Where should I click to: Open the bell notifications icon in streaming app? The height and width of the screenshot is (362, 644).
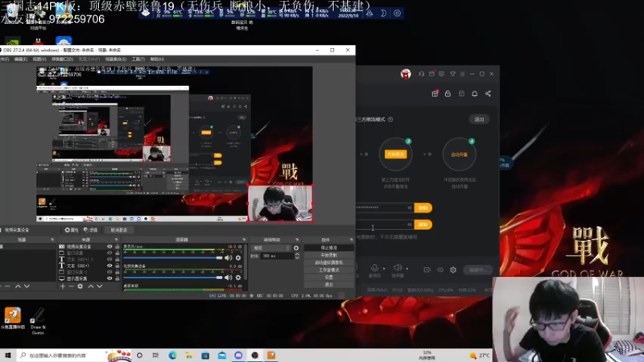pyautogui.click(x=474, y=93)
